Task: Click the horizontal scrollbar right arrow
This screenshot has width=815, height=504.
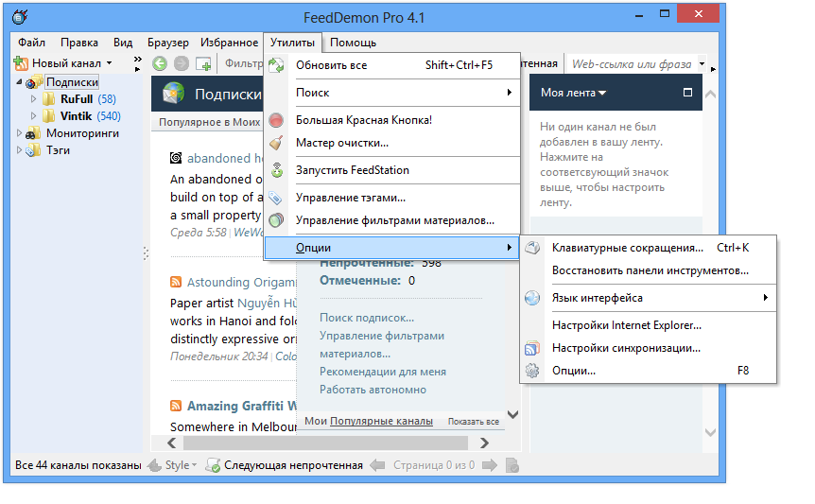Action: point(484,443)
